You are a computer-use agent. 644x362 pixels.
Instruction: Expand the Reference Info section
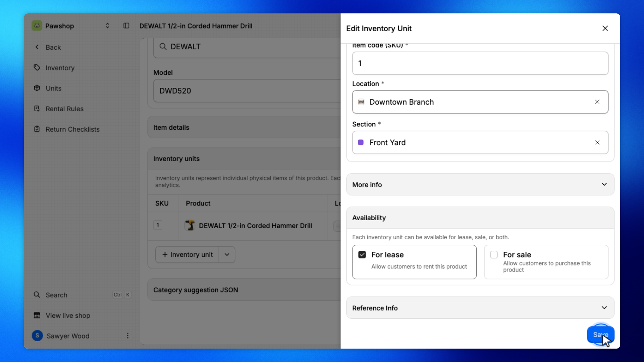(480, 308)
